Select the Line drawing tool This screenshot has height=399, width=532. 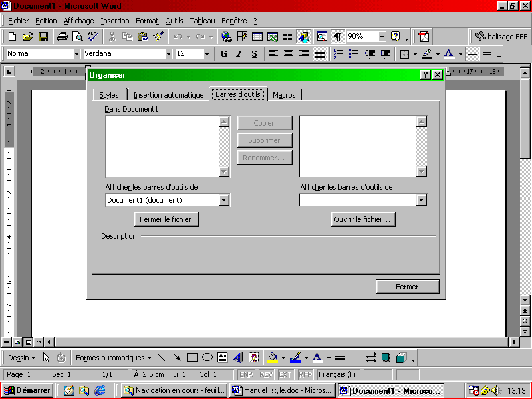[162, 358]
